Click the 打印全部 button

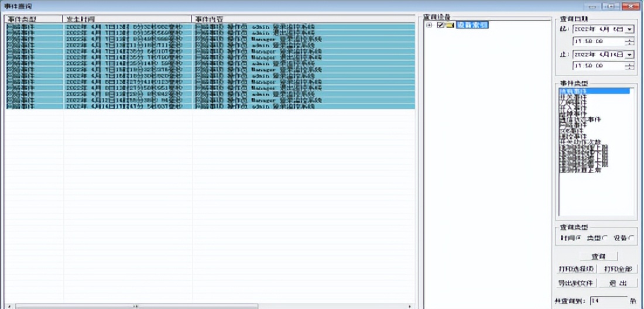[618, 269]
